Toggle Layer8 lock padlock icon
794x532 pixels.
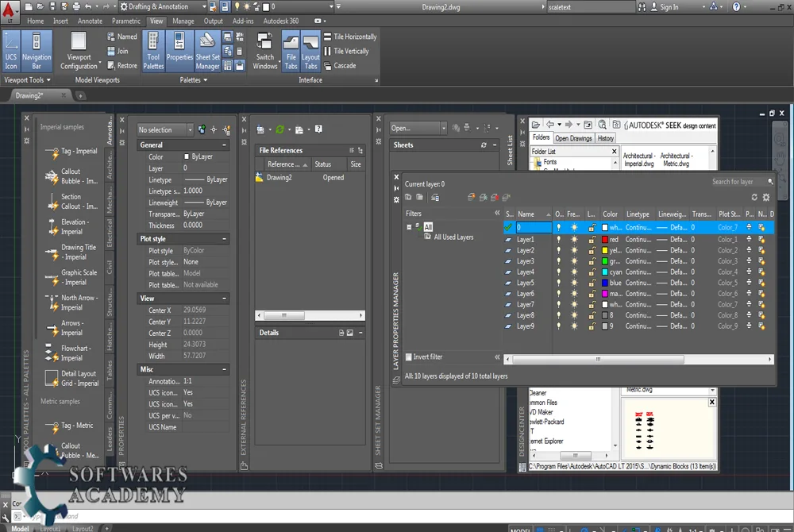click(x=592, y=315)
